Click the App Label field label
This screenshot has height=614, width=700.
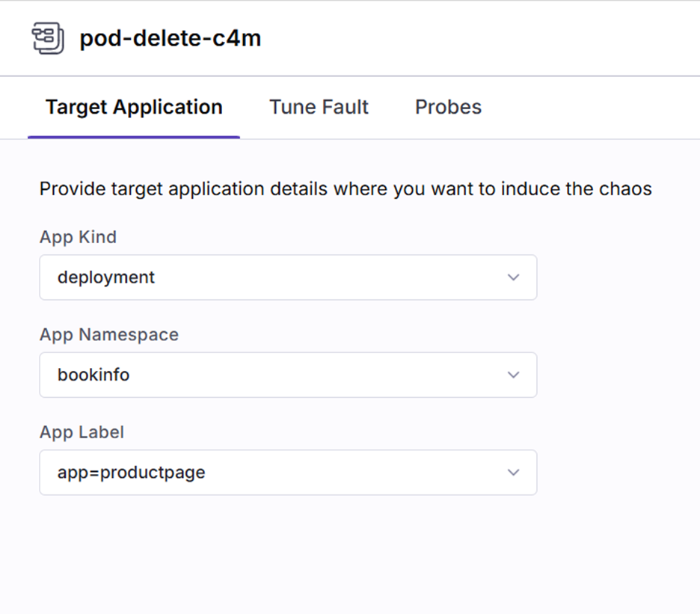[x=82, y=432]
